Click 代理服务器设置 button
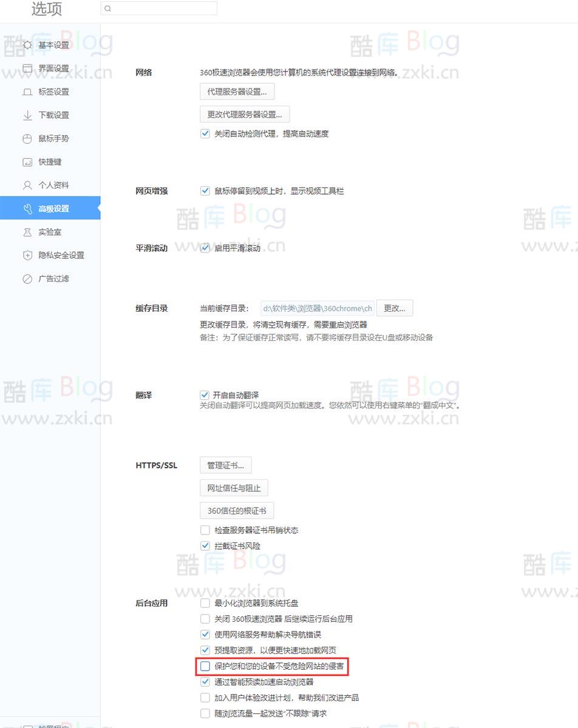The height and width of the screenshot is (728, 578). 236,91
